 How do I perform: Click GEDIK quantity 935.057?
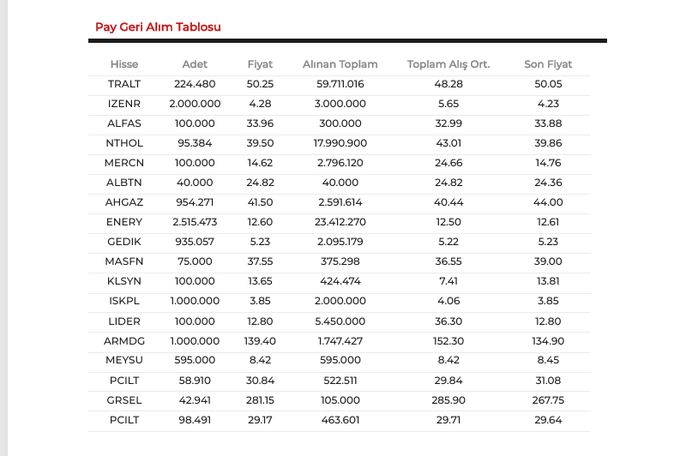tap(195, 242)
